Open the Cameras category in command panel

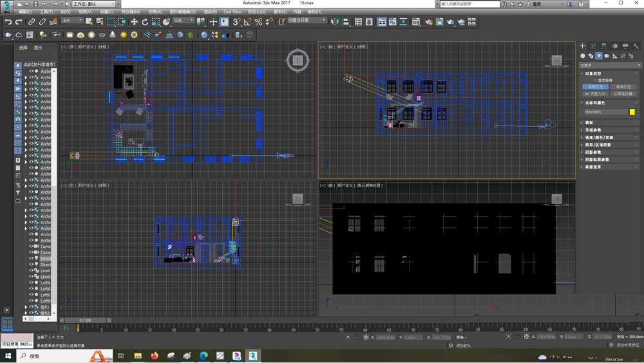click(607, 56)
